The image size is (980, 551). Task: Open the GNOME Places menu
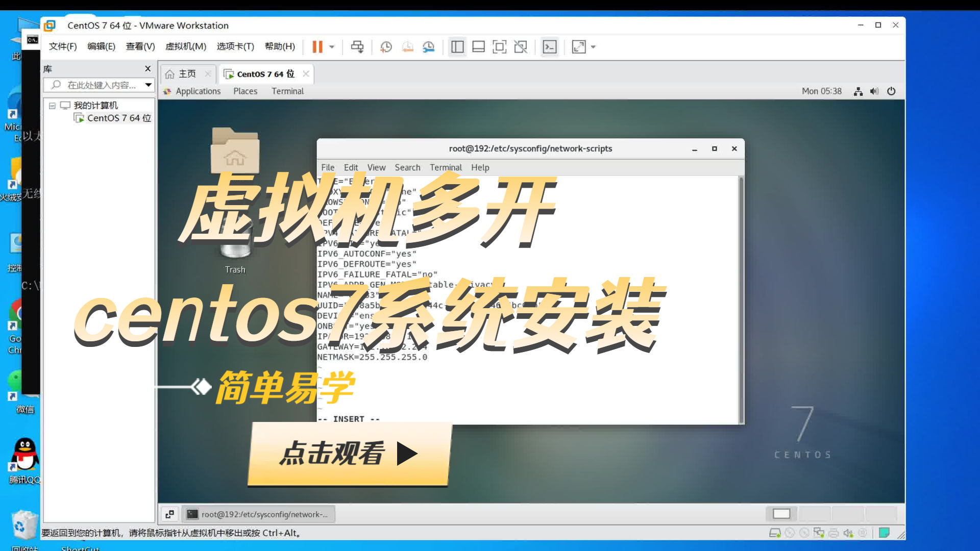coord(246,91)
